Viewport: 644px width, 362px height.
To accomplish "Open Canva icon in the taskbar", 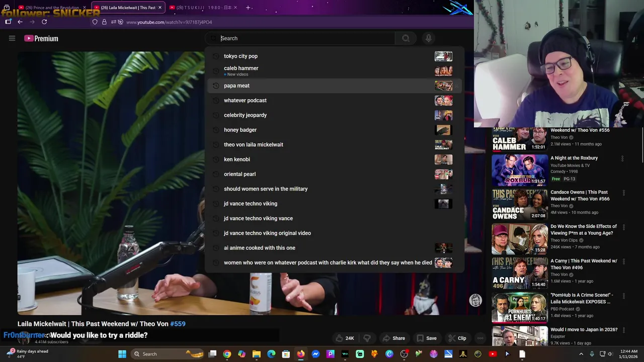I will tap(389, 354).
